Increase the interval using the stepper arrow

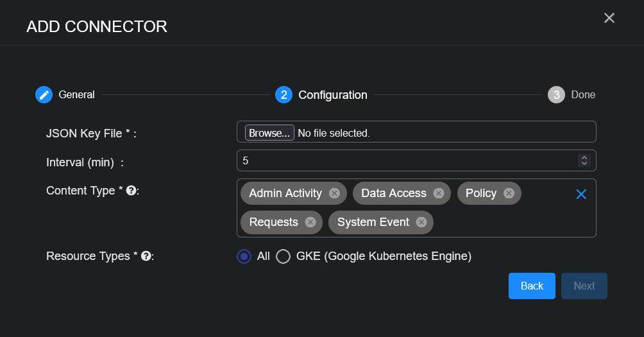(x=584, y=157)
